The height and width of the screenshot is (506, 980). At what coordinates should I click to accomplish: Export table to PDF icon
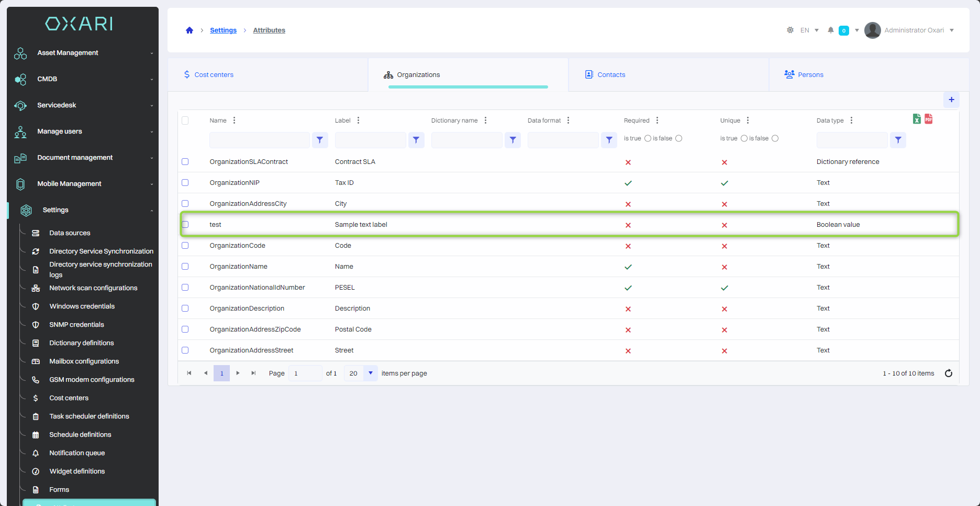tap(928, 119)
